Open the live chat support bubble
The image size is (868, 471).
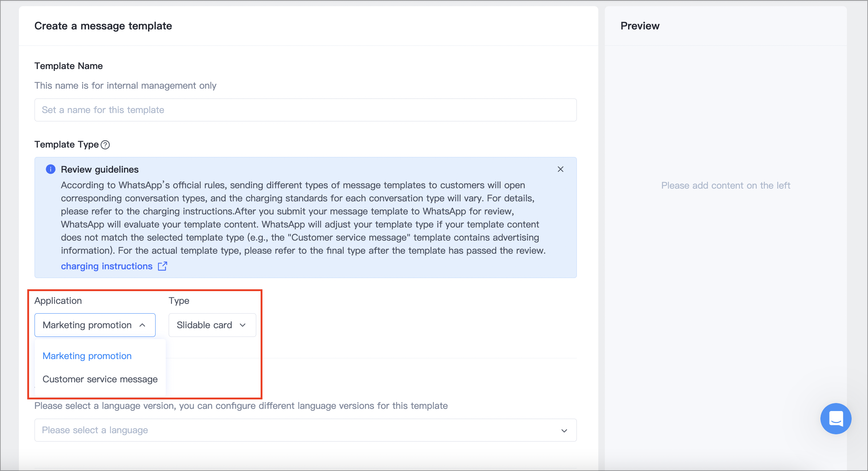836,418
